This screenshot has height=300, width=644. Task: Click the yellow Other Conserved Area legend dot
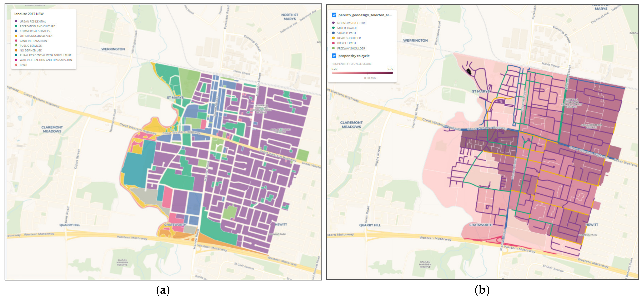coord(16,36)
